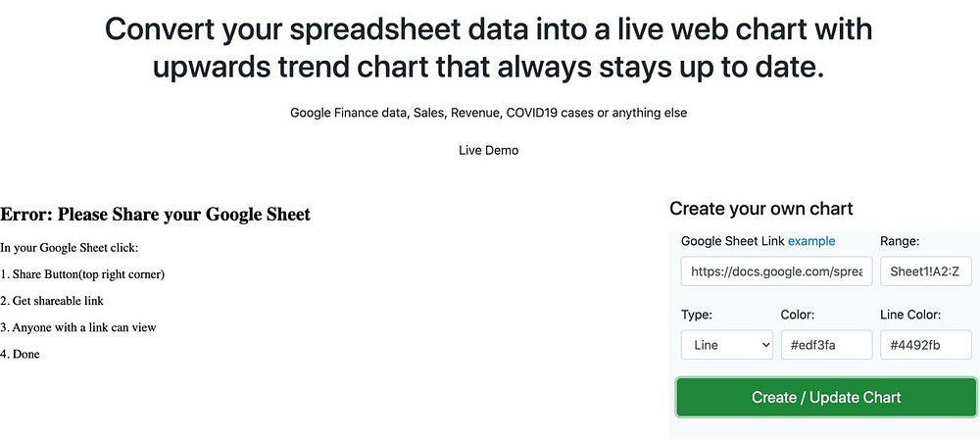Click the Google Finance data subheading

(x=488, y=113)
